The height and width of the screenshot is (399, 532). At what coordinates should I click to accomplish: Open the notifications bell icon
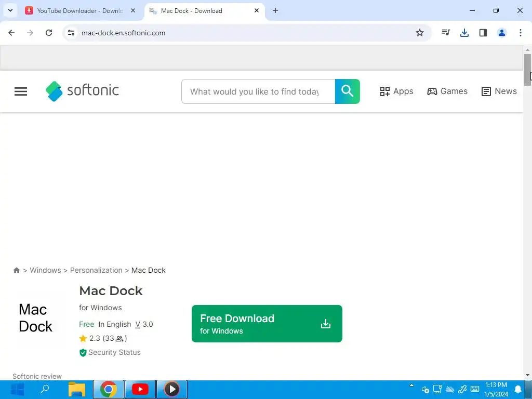pos(518,389)
